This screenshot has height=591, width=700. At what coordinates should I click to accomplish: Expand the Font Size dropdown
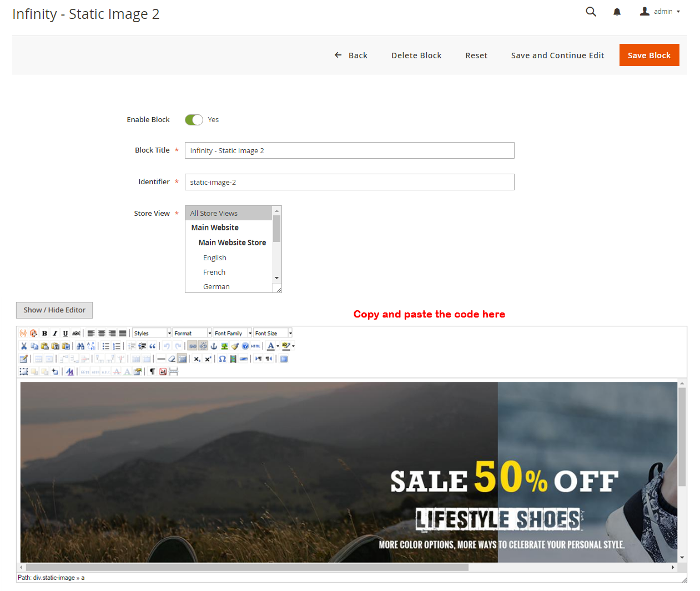[273, 334]
